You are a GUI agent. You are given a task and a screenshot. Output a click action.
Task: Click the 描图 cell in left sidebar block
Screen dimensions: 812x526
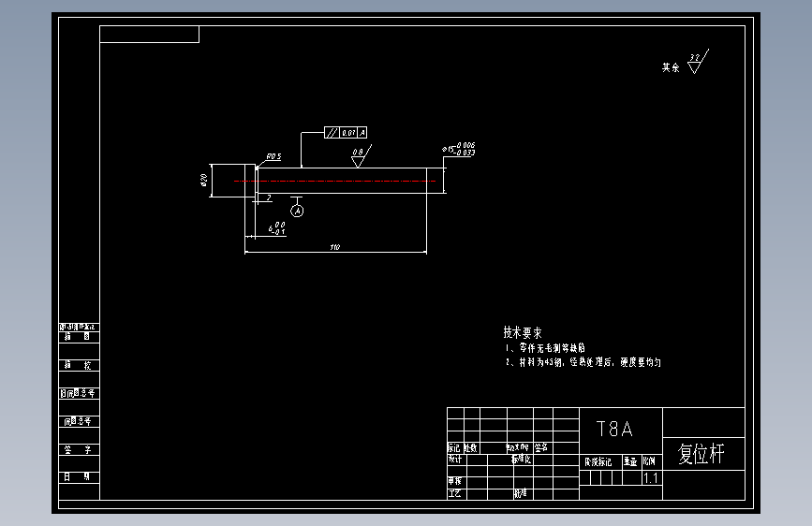[79, 337]
